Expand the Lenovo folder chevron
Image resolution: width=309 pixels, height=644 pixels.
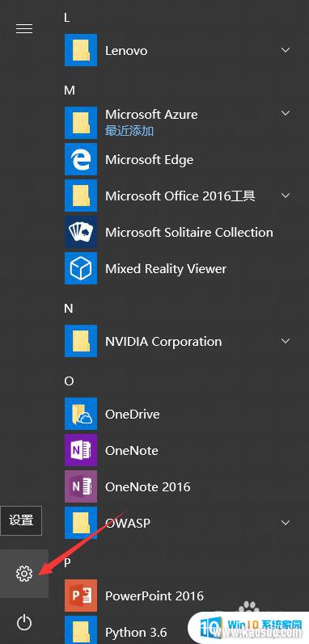coord(286,50)
